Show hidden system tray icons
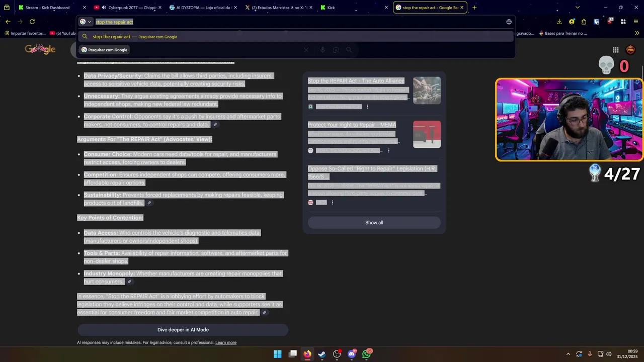The width and height of the screenshot is (644, 362). tap(568, 354)
